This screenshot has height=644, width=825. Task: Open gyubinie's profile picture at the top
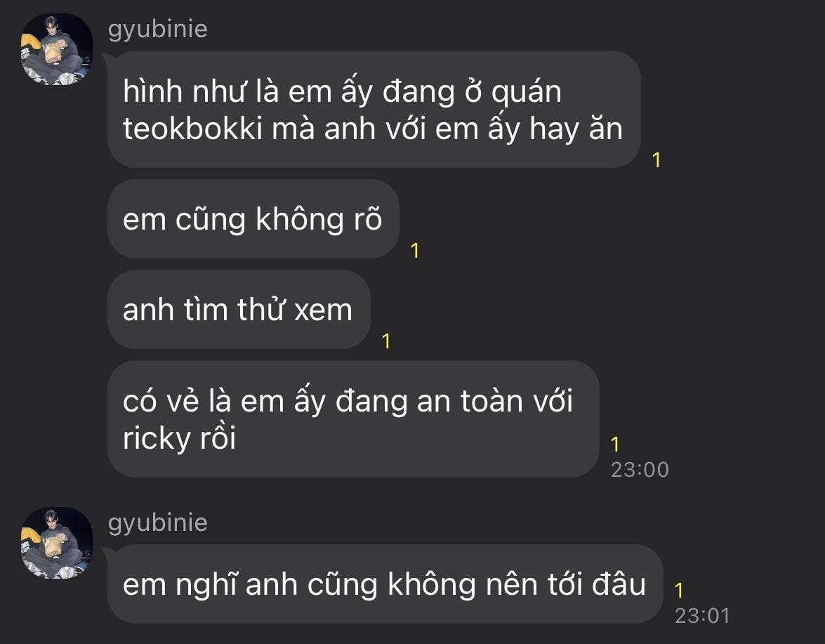click(x=57, y=49)
